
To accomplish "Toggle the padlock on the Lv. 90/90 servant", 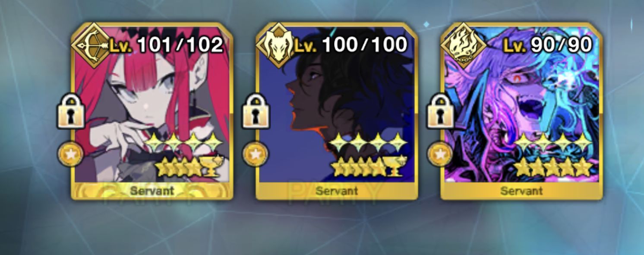I will pos(440,112).
